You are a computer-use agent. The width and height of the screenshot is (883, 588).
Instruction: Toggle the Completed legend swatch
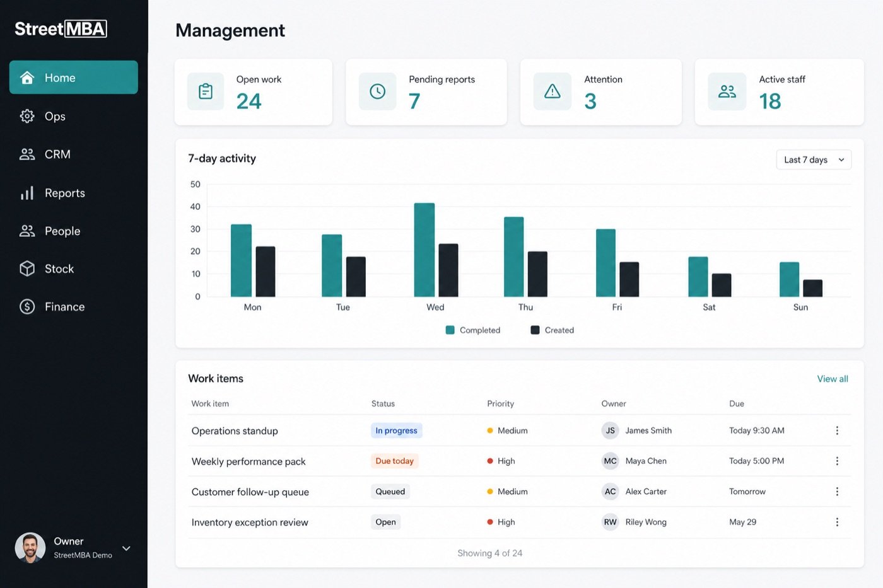point(450,330)
